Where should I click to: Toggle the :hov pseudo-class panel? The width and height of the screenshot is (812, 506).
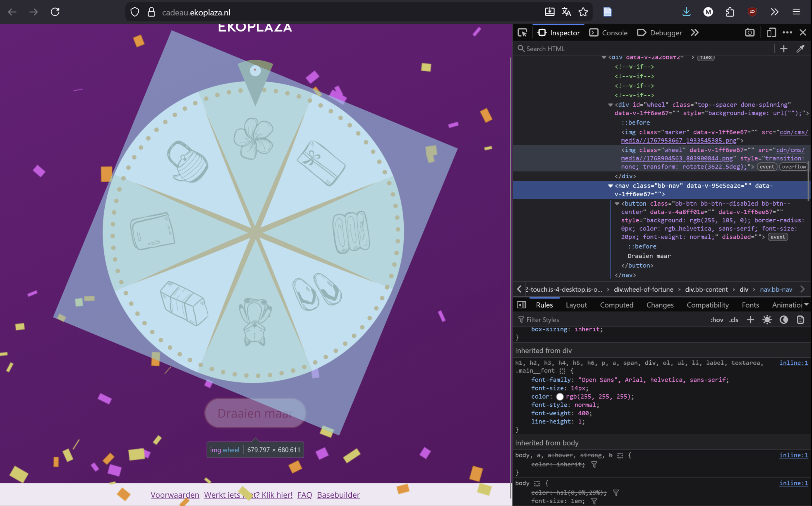pos(717,320)
